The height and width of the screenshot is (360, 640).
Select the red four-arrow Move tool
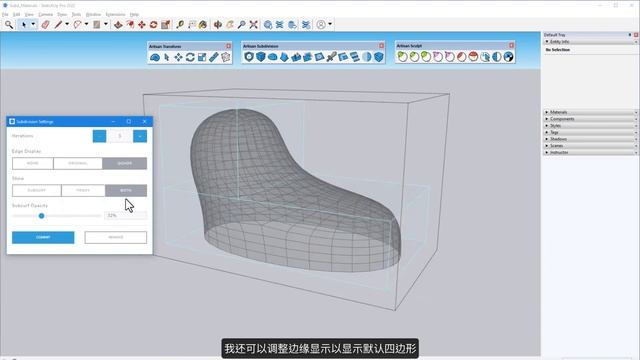142,25
